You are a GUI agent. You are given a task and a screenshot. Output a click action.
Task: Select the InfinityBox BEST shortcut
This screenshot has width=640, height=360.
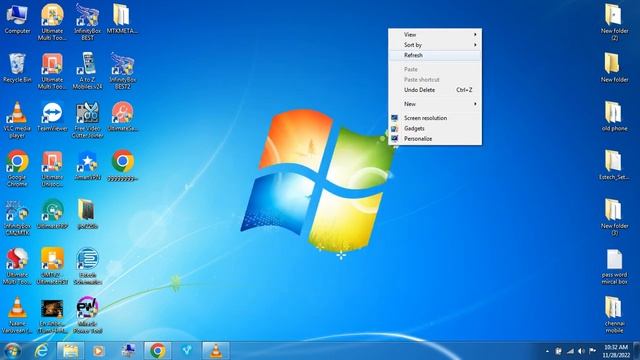(x=87, y=22)
